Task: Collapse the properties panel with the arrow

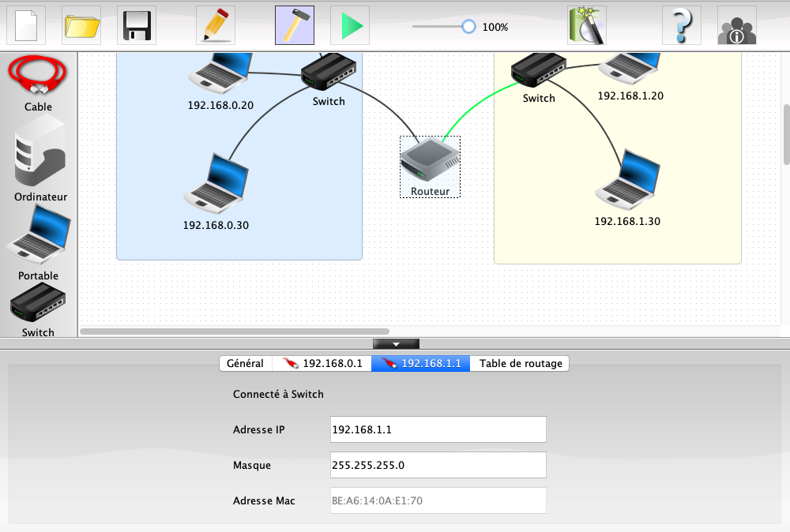Action: pyautogui.click(x=396, y=344)
